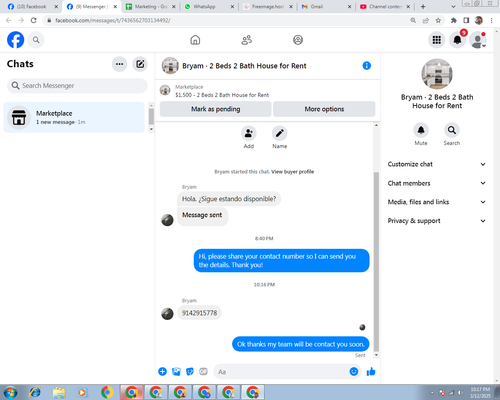Open more actions plus icon in composer
This screenshot has height=400, width=500.
(162, 371)
